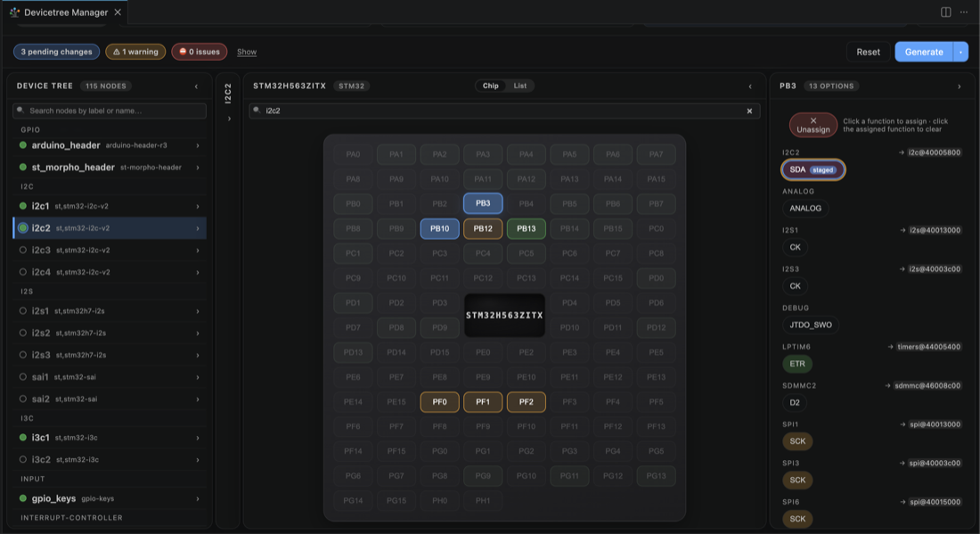
Task: Select pin PB12 on chip
Action: click(483, 228)
